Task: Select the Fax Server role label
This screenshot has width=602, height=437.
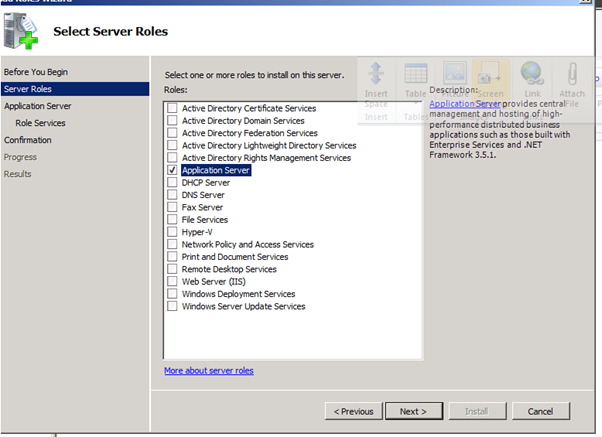Action: (x=202, y=207)
